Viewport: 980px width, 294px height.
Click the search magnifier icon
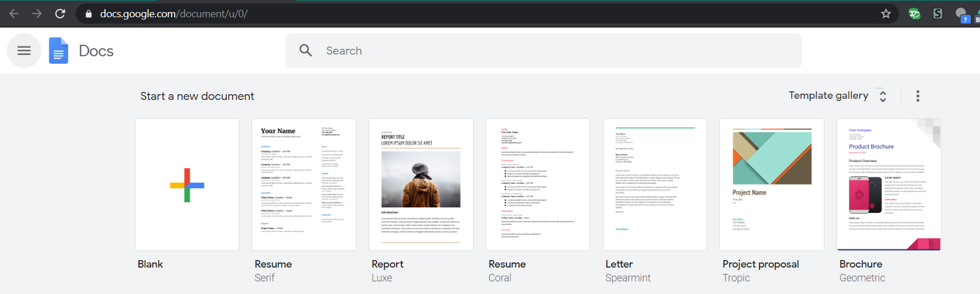pos(306,51)
